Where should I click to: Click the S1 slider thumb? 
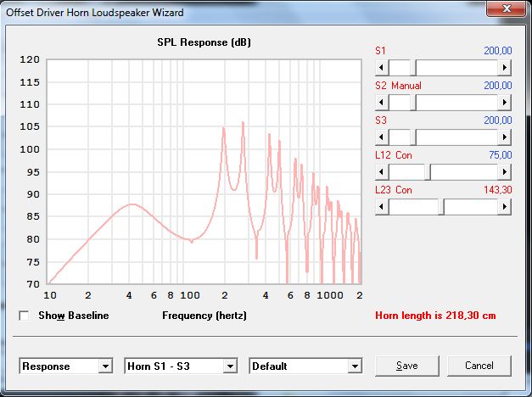pyautogui.click(x=413, y=68)
